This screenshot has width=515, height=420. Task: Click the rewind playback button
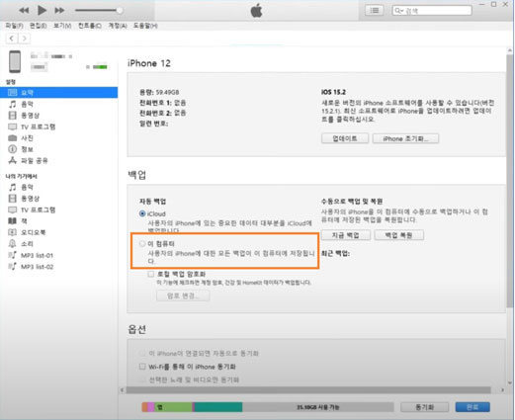coord(24,10)
